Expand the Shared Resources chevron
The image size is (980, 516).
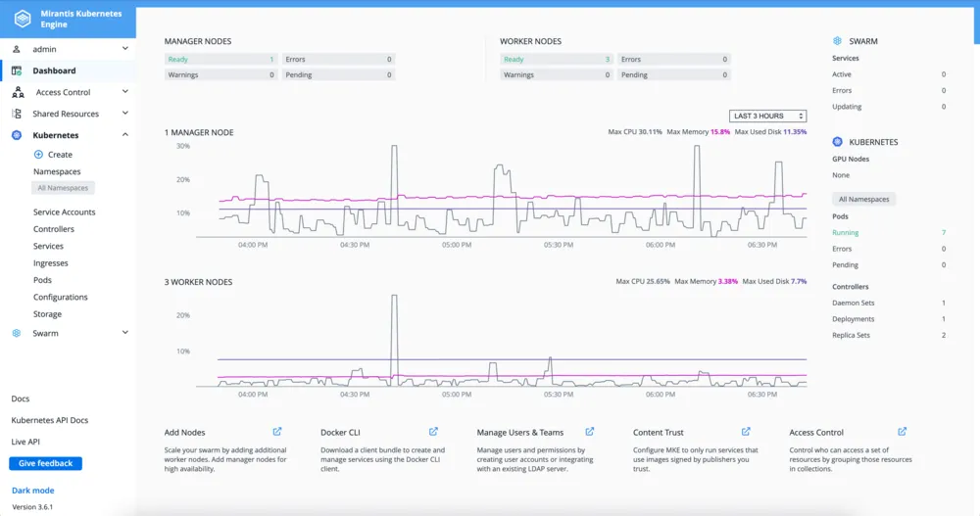125,113
